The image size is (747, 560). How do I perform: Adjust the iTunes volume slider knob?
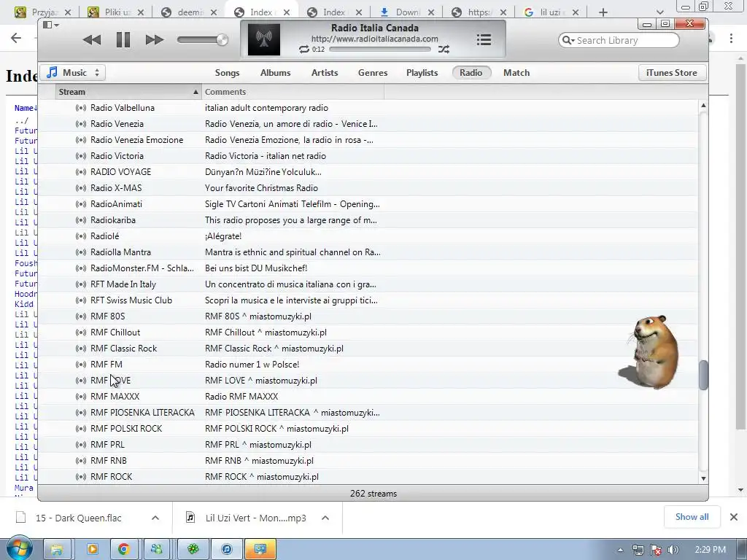coord(222,40)
